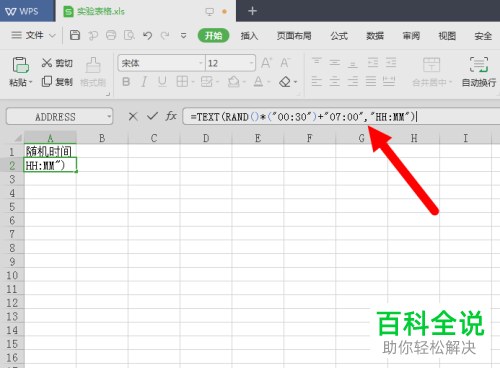Align text to vertical middle
This screenshot has height=368, width=500.
pos(335,62)
